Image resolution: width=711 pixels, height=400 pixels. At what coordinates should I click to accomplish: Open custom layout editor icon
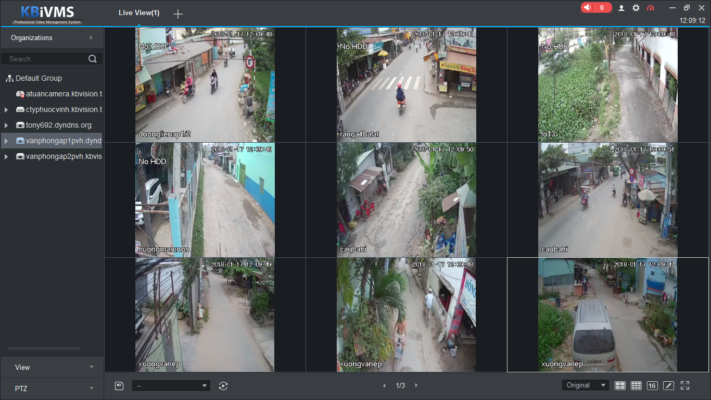tap(668, 385)
